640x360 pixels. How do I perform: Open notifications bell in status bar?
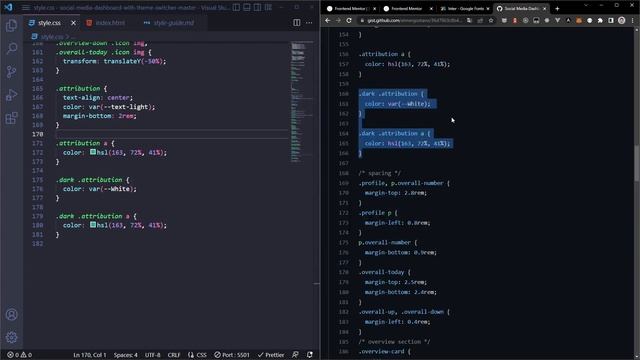pos(310,355)
